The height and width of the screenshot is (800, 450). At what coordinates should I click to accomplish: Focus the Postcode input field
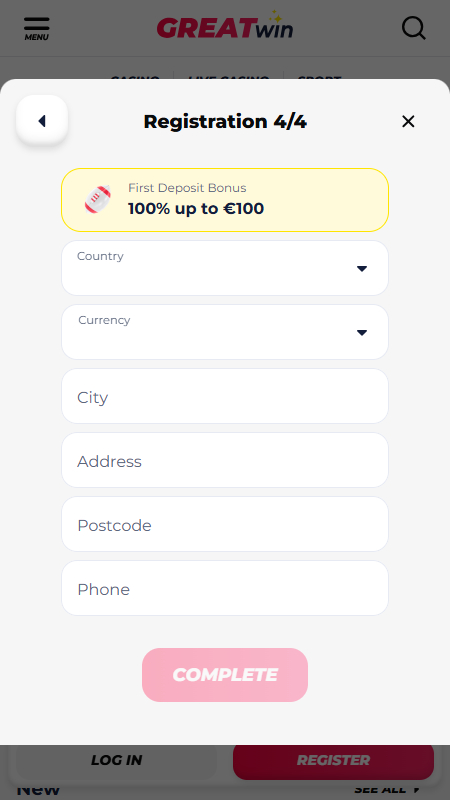point(225,524)
